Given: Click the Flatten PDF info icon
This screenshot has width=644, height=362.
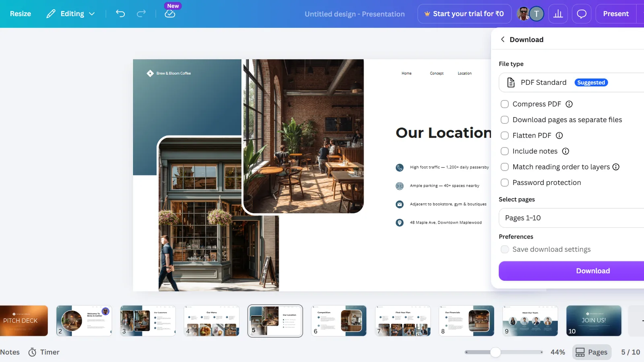Looking at the screenshot, I should click(559, 136).
